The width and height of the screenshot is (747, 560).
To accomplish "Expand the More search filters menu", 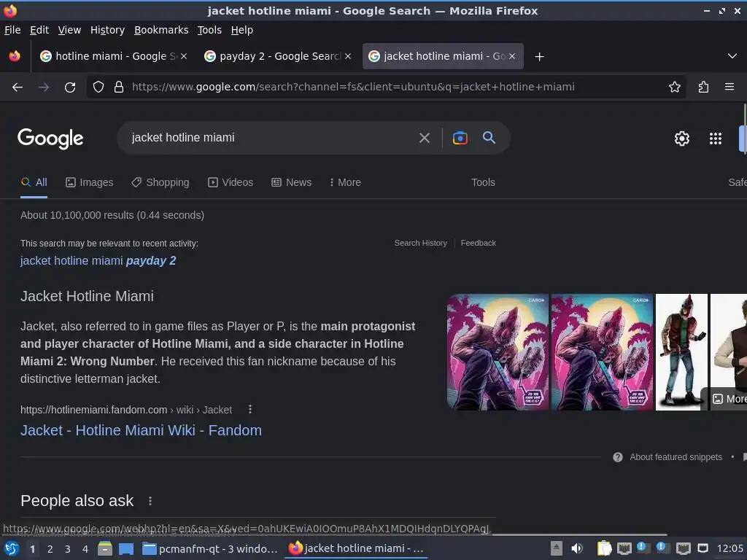I will coord(345,182).
